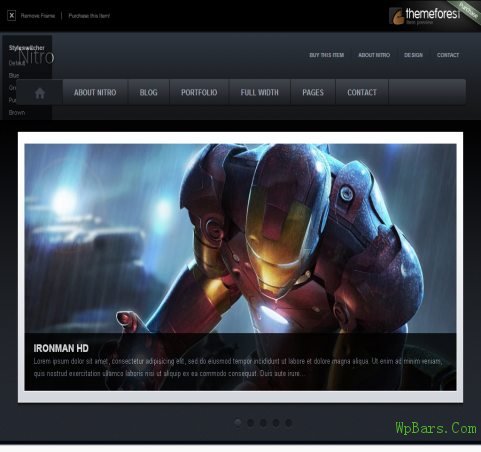Image resolution: width=481 pixels, height=452 pixels.
Task: Open the Blog menu item
Action: pyautogui.click(x=149, y=92)
